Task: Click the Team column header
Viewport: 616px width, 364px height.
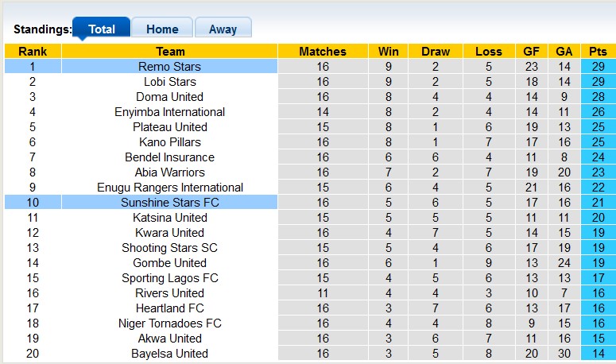Action: coord(169,52)
